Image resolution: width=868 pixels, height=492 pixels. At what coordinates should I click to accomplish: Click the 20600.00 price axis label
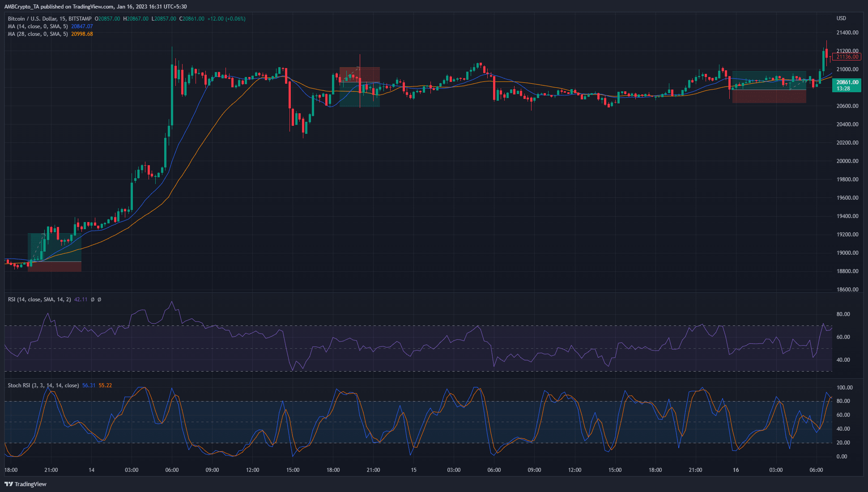pos(847,106)
